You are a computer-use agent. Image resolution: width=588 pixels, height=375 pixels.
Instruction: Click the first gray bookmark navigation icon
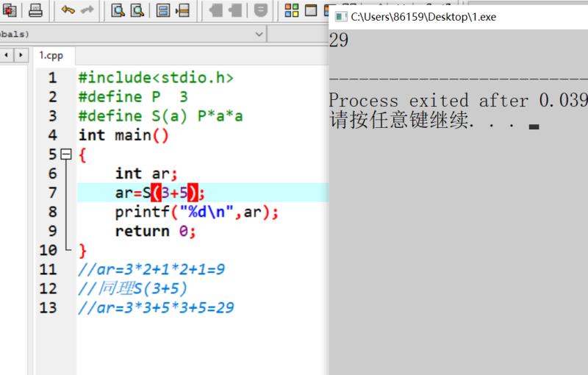[x=215, y=10]
